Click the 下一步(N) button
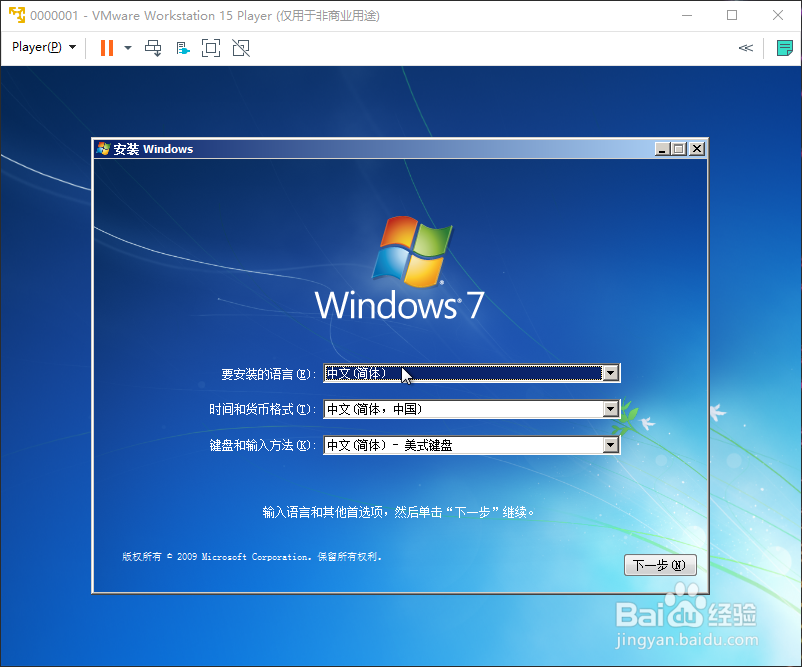This screenshot has width=802, height=667. point(660,565)
